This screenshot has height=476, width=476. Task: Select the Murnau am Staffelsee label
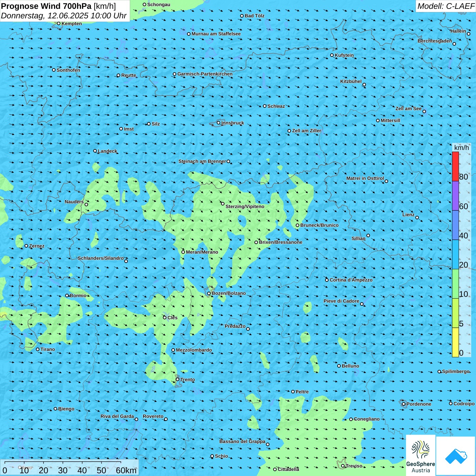point(216,34)
